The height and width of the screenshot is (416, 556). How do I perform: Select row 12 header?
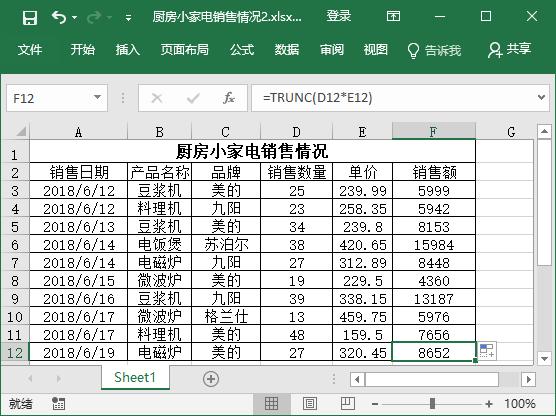click(x=15, y=353)
